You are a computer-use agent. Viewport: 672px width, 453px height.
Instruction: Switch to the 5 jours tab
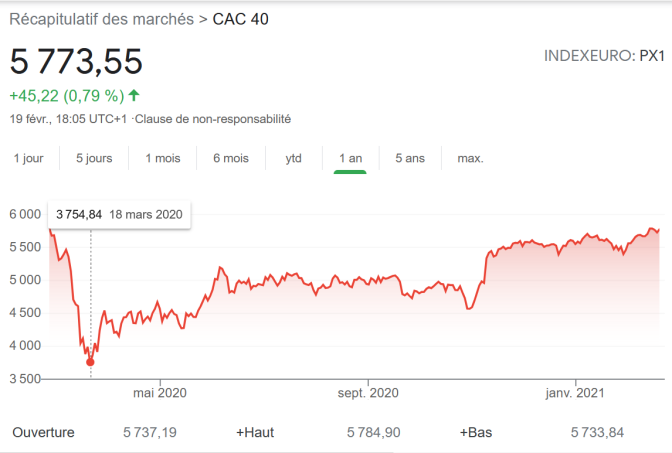click(94, 158)
